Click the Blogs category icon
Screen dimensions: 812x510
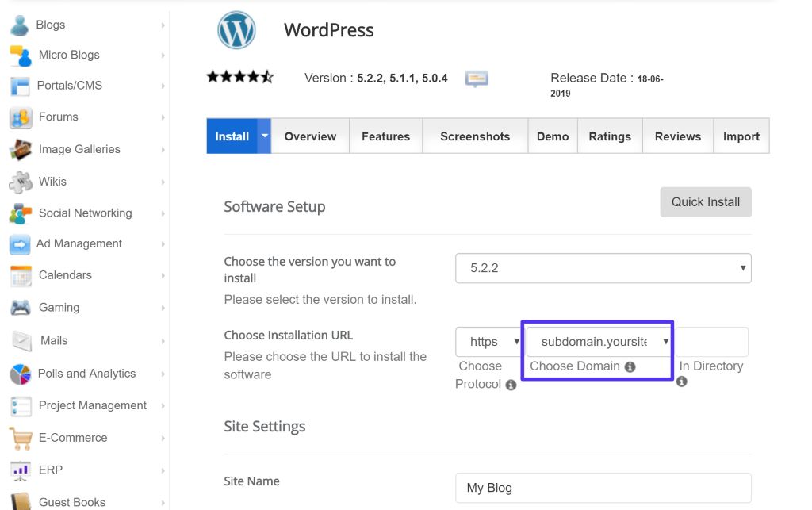click(x=20, y=25)
